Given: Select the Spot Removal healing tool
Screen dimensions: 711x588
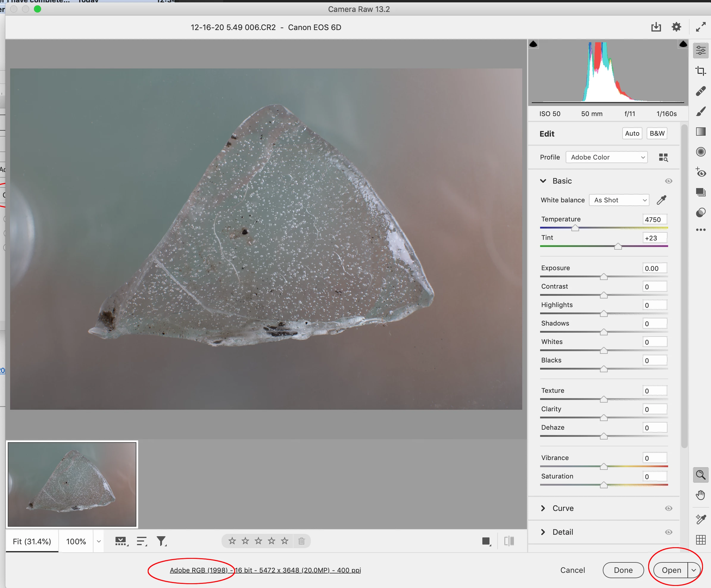Looking at the screenshot, I should click(x=700, y=91).
